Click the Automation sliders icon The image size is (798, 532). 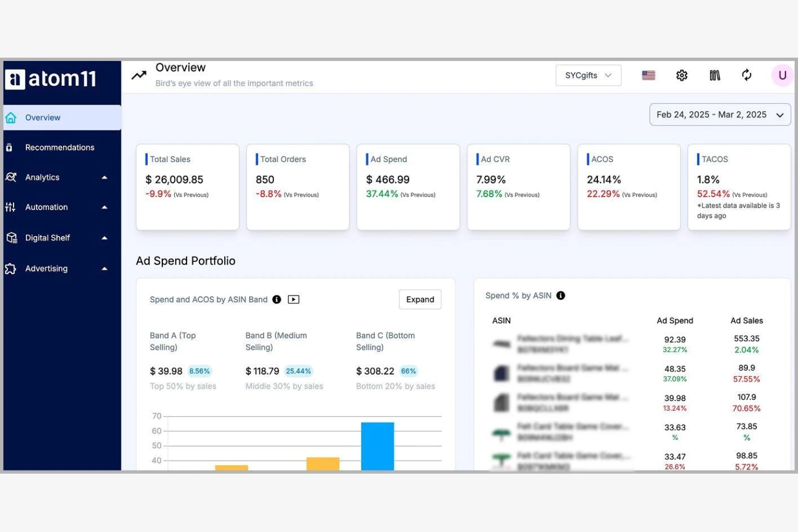click(x=10, y=207)
